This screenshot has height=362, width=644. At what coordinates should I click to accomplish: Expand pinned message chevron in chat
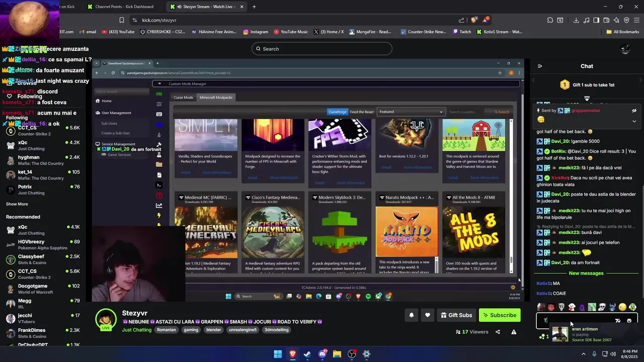[634, 121]
